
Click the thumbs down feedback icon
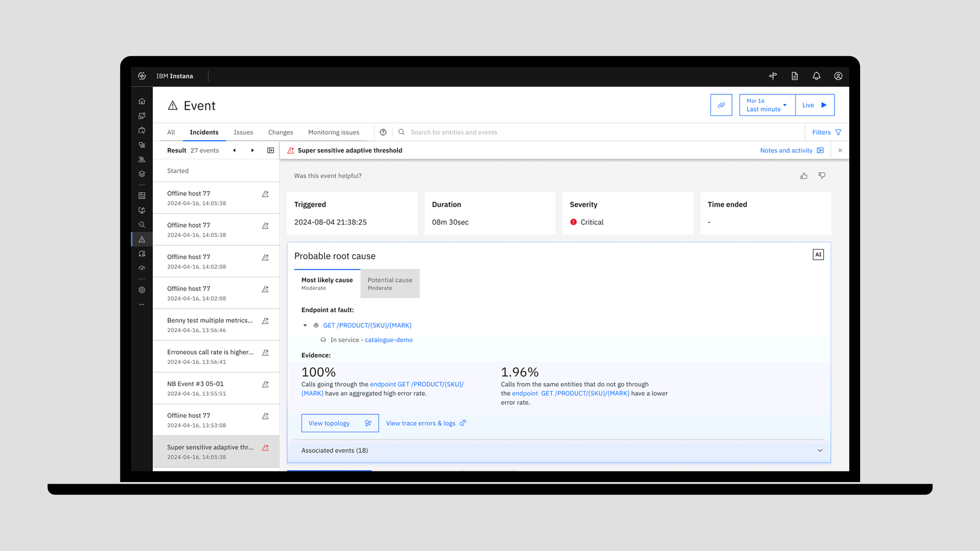pos(822,176)
